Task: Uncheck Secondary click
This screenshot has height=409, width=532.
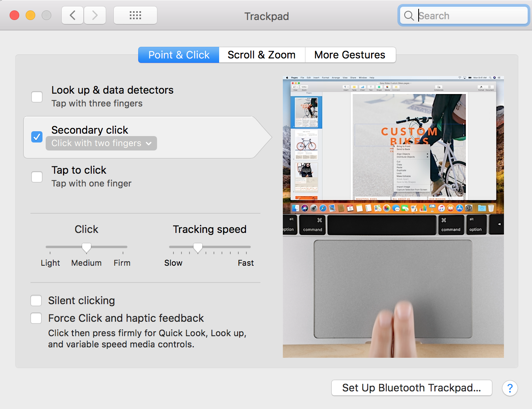Action: tap(36, 136)
